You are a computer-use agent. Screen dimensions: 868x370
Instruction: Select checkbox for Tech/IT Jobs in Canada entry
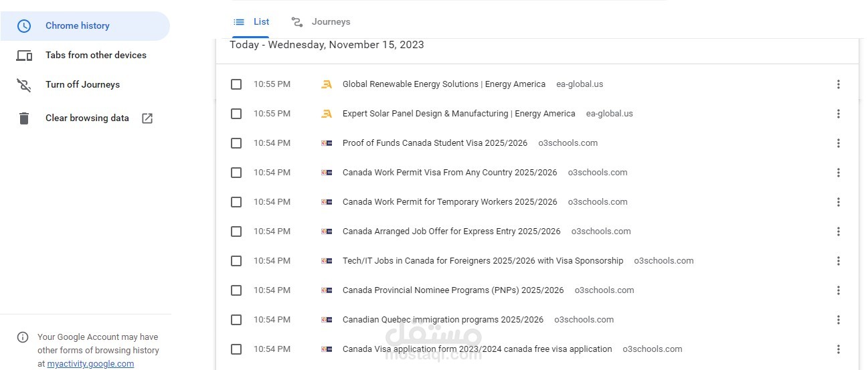pyautogui.click(x=236, y=261)
